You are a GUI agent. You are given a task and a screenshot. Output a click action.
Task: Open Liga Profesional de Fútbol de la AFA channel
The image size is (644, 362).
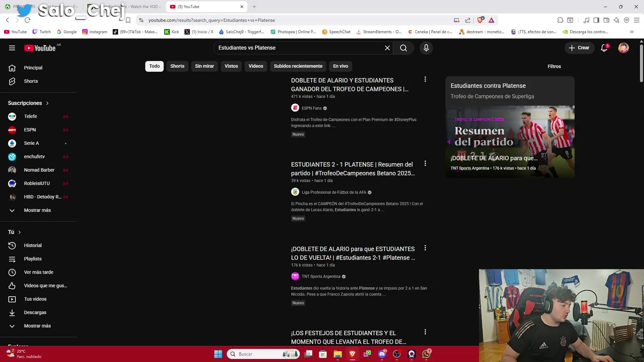tap(334, 192)
